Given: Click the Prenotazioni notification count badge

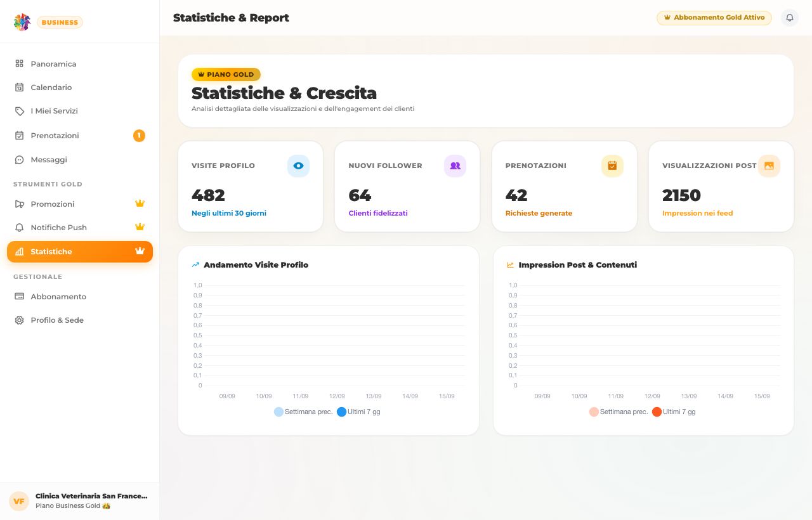Looking at the screenshot, I should click(x=139, y=136).
